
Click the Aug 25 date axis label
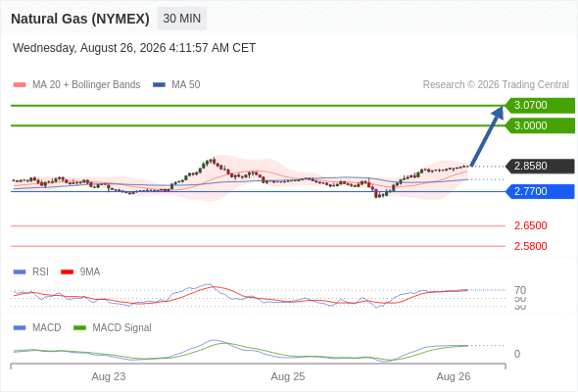[x=288, y=376]
